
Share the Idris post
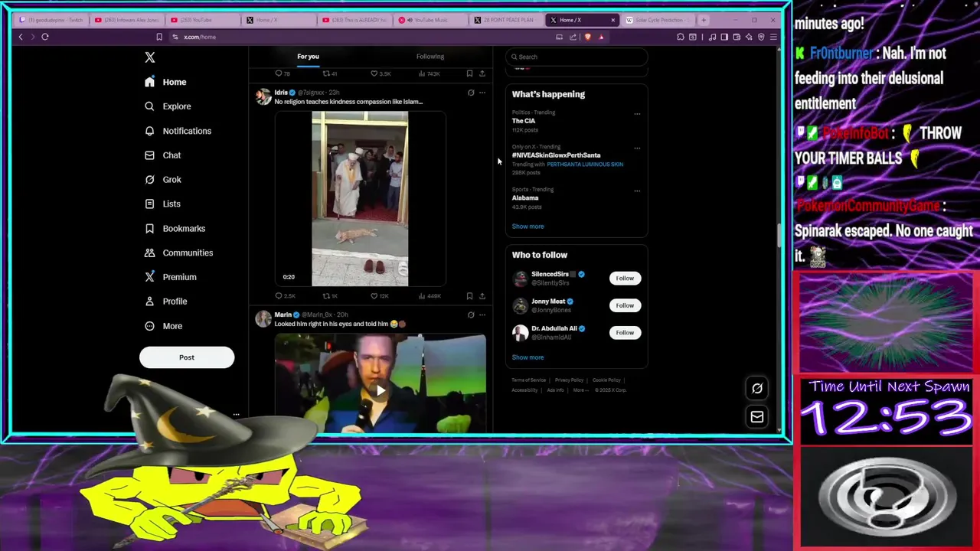tap(482, 296)
